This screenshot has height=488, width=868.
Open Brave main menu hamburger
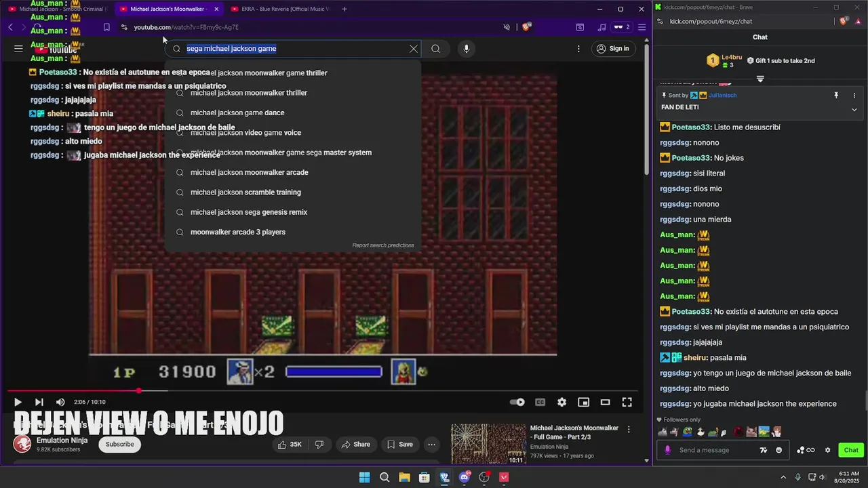click(642, 27)
